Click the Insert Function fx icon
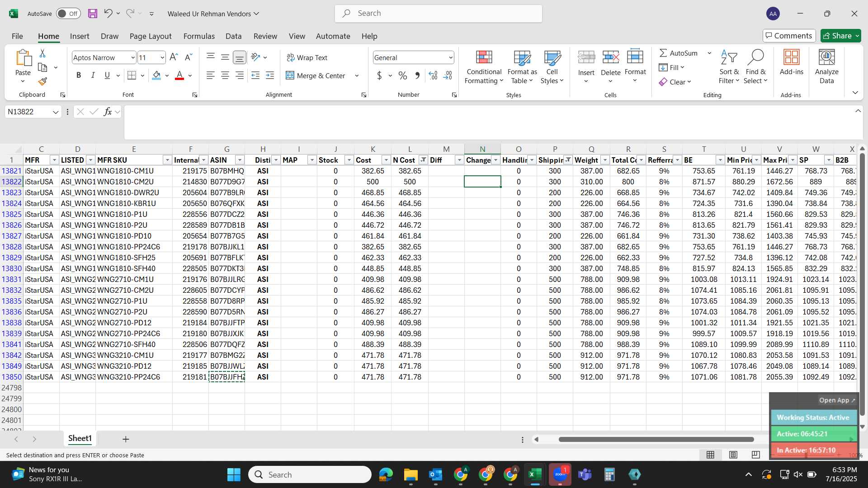The width and height of the screenshot is (868, 488). (x=108, y=112)
